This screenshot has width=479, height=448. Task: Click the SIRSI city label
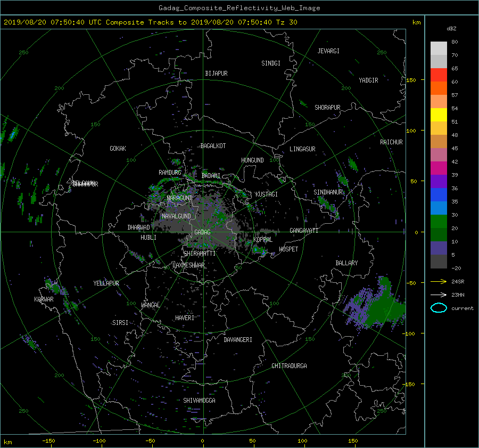(x=120, y=323)
